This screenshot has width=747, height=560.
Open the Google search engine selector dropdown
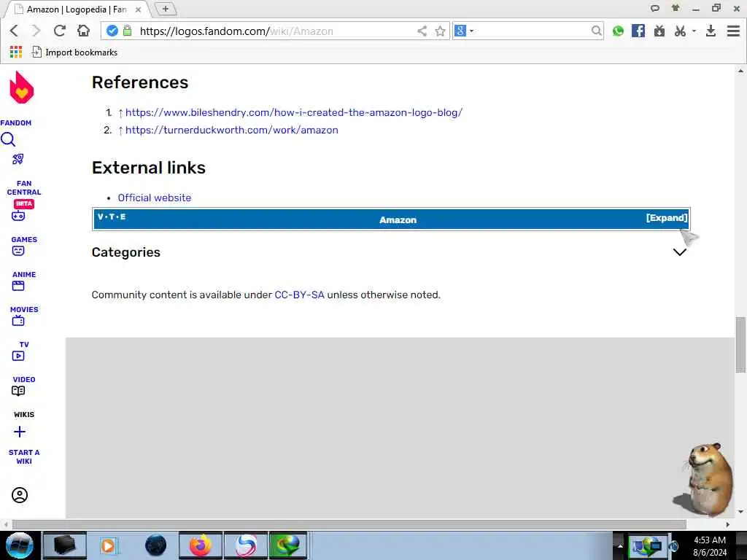[464, 31]
